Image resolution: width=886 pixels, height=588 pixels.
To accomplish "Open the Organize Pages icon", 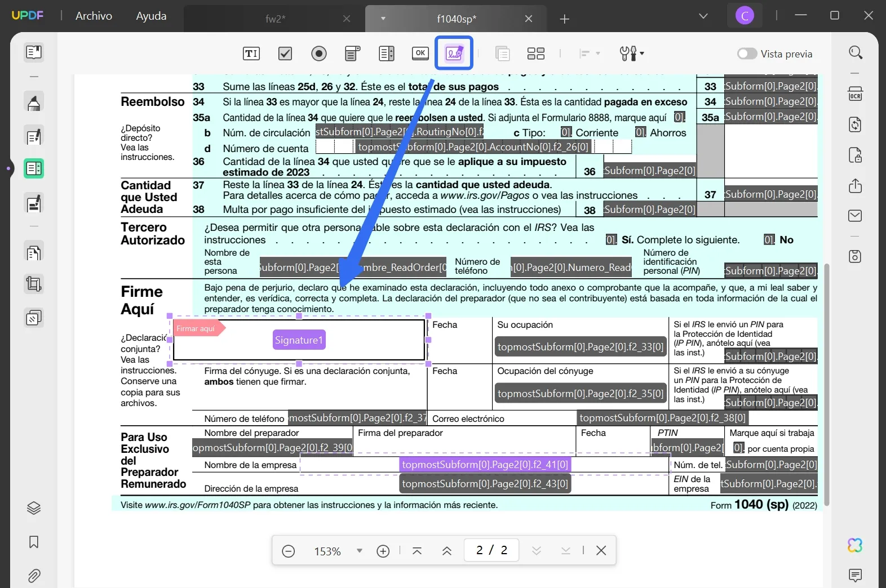I will (x=34, y=252).
